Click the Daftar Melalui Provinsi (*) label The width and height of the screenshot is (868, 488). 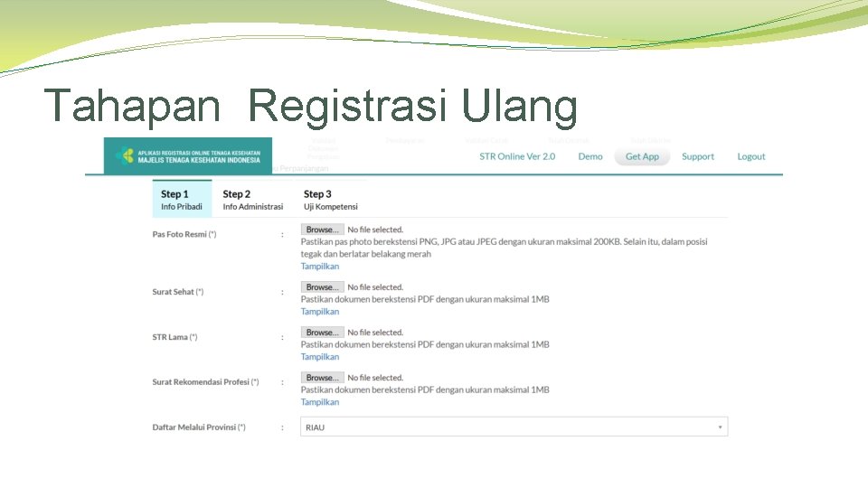click(199, 427)
